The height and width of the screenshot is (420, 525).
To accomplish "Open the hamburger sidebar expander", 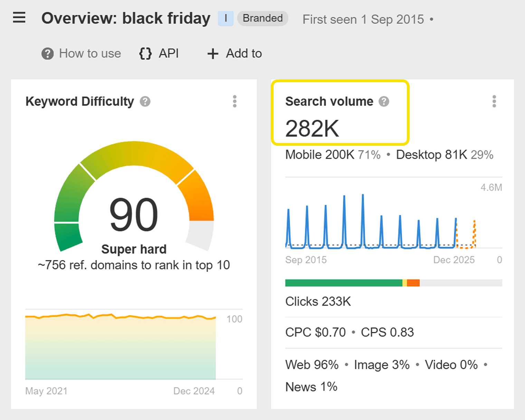I will pyautogui.click(x=19, y=18).
